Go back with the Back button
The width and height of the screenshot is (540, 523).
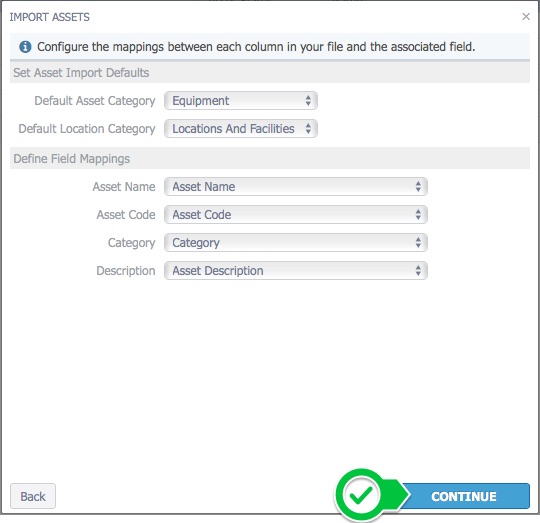point(33,496)
